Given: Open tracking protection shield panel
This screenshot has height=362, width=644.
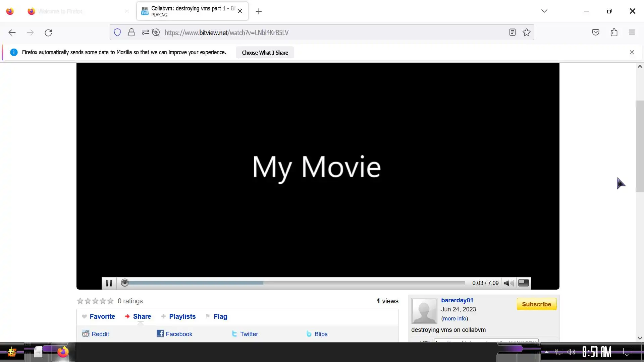Looking at the screenshot, I should point(117,33).
